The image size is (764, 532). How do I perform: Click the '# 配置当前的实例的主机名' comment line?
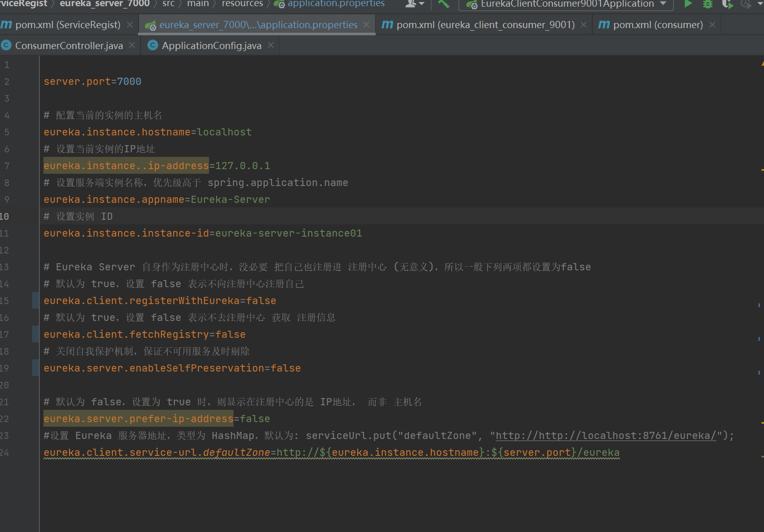103,115
